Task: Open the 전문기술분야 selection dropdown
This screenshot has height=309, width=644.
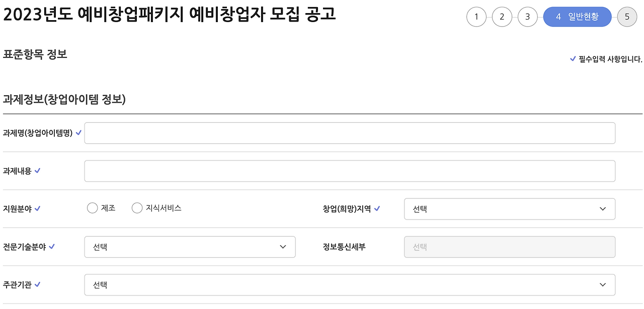Action: click(x=190, y=247)
